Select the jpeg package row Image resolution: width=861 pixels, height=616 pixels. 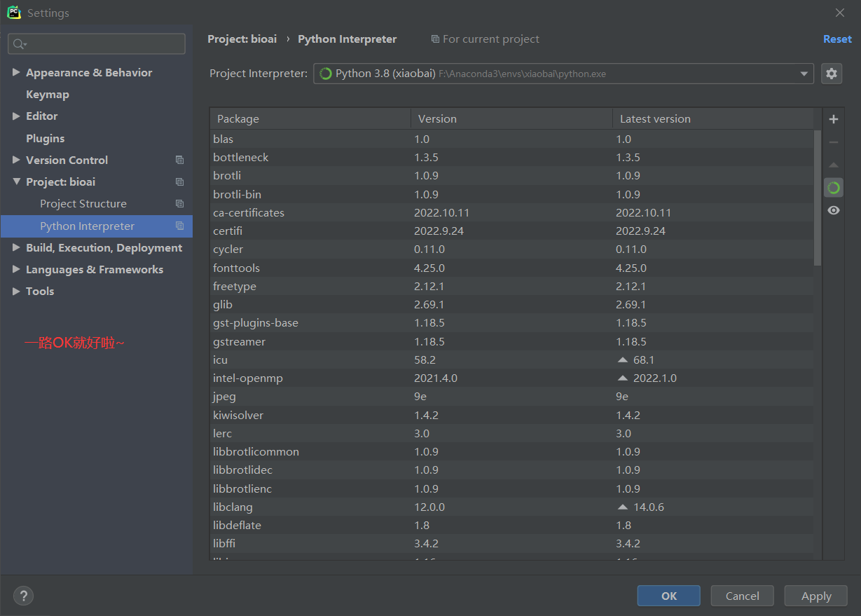[x=512, y=396]
